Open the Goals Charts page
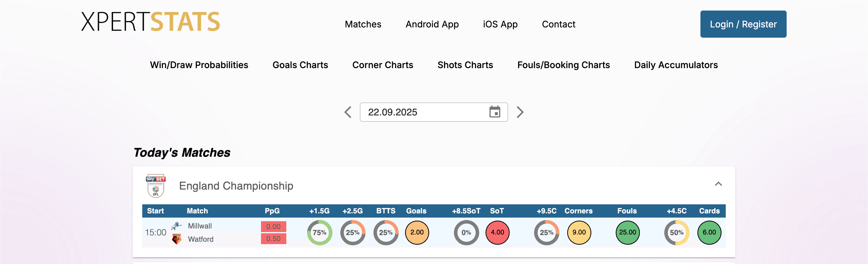 (x=300, y=65)
